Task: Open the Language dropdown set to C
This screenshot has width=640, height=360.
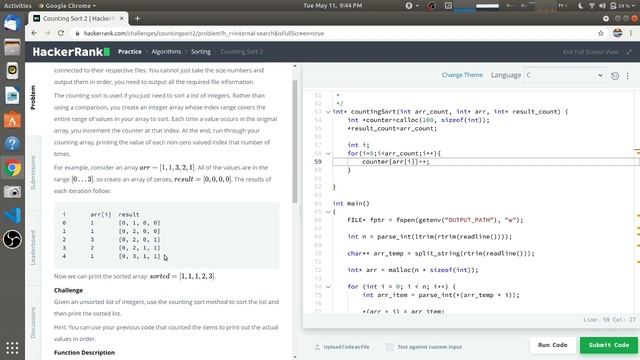Action: click(x=564, y=75)
